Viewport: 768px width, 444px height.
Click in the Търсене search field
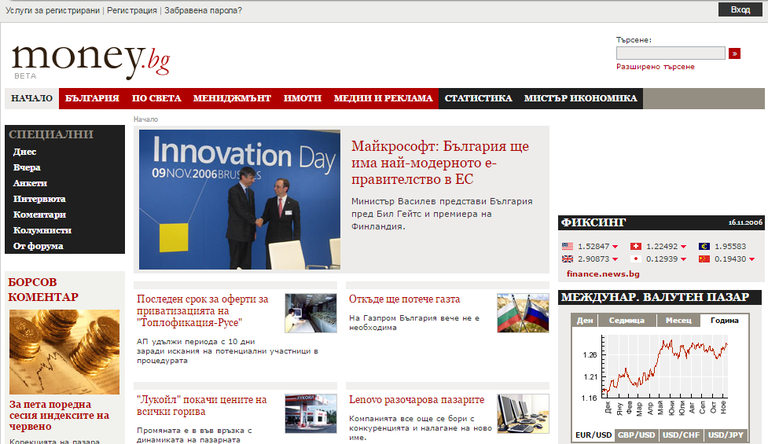click(x=670, y=53)
